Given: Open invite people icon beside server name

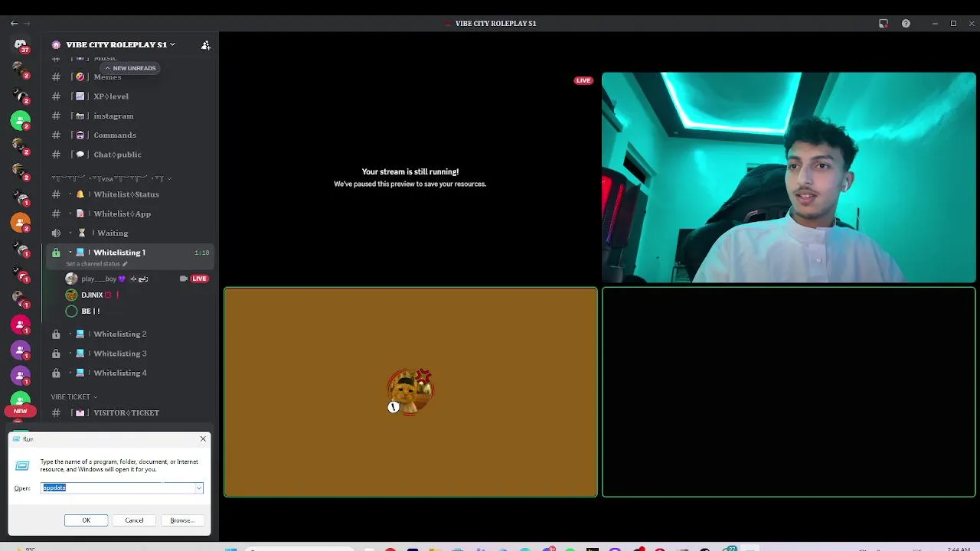Looking at the screenshot, I should pos(205,45).
